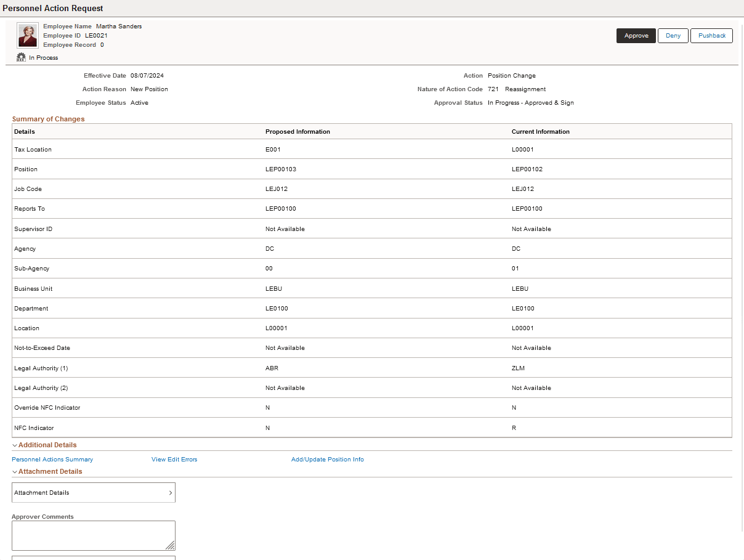Select proposed Tax Location value E001
744x560 pixels.
(273, 149)
